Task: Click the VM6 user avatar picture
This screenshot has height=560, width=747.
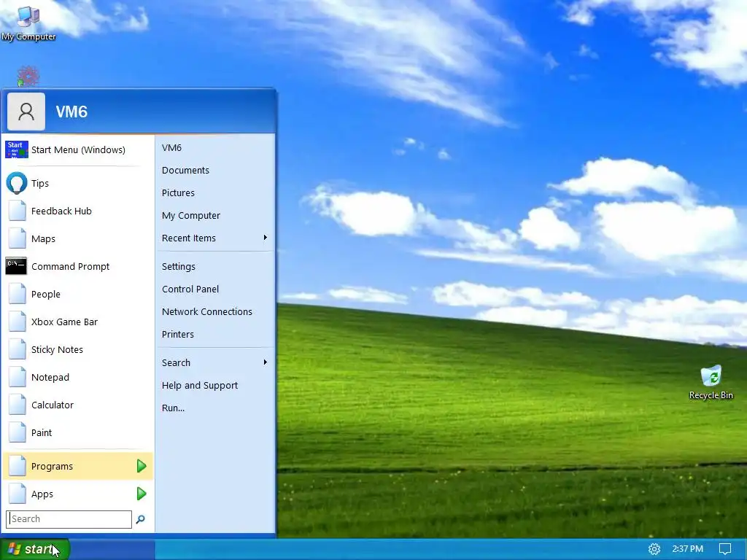Action: pos(26,112)
